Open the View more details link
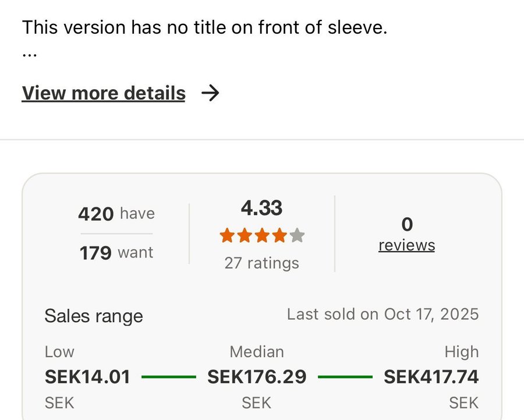Viewport: 524px width, 420px height. (104, 93)
